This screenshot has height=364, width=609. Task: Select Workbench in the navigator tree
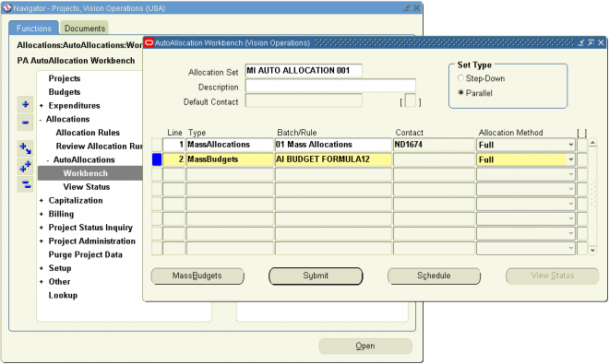click(86, 173)
